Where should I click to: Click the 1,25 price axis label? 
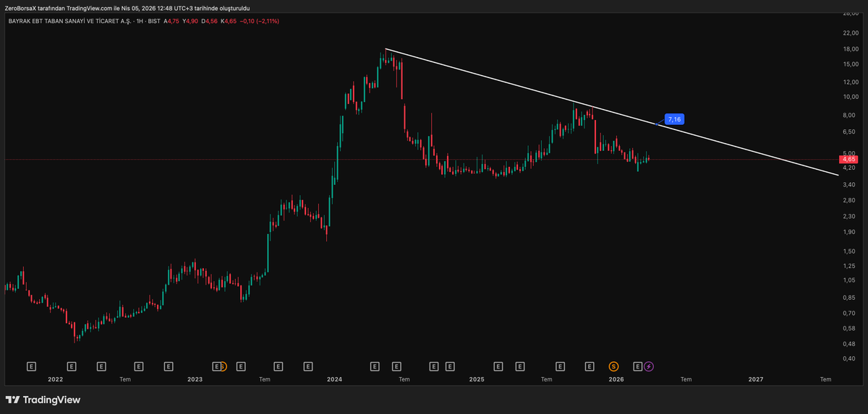[849, 266]
